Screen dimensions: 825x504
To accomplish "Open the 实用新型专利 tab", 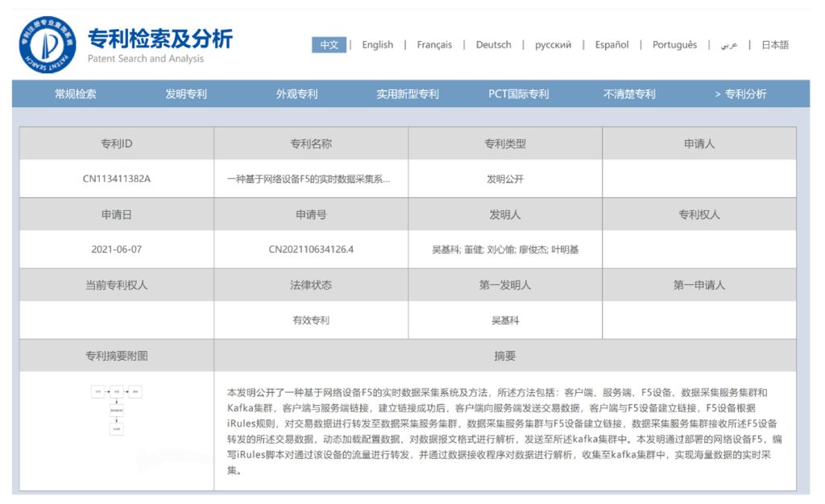I will 407,94.
